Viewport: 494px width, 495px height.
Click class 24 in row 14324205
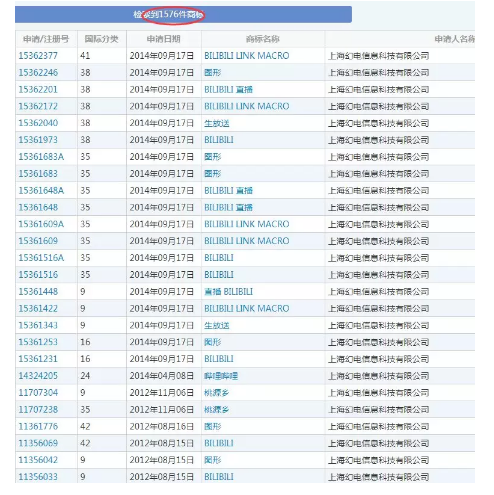(x=85, y=376)
